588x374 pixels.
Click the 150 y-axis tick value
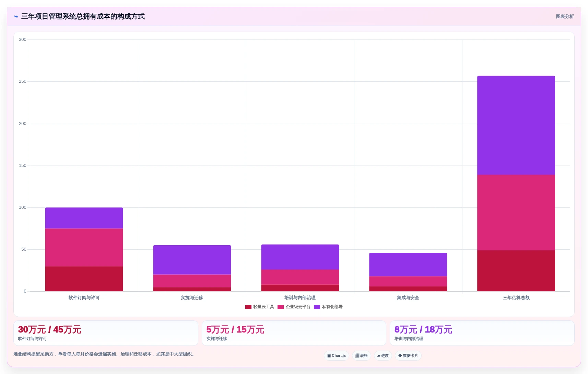(x=23, y=166)
